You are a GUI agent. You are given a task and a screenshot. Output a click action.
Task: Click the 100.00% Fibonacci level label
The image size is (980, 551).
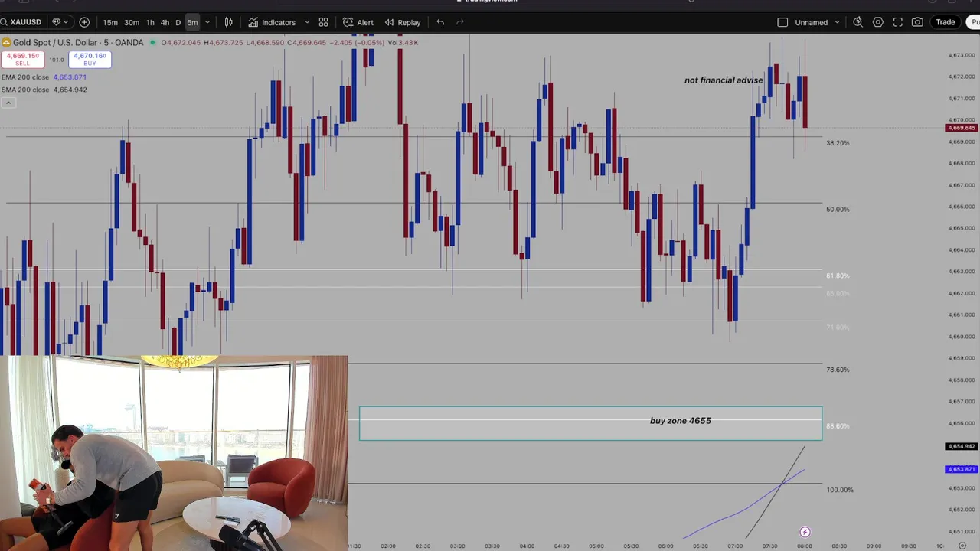[x=840, y=490]
